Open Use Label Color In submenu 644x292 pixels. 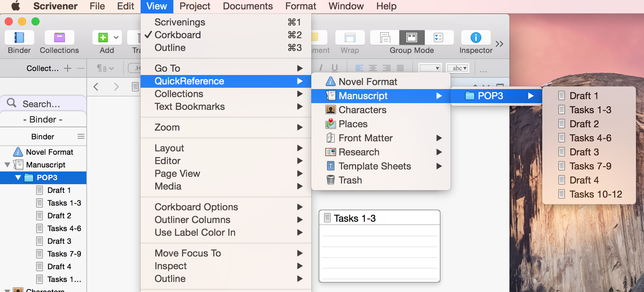coord(226,232)
